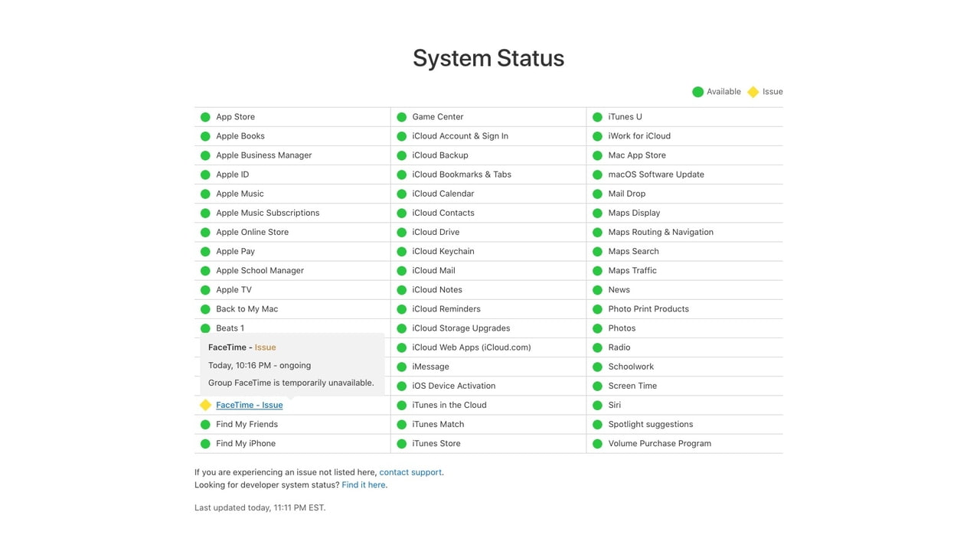The image size is (980, 551).
Task: Click the Screen Time service label
Action: (632, 386)
